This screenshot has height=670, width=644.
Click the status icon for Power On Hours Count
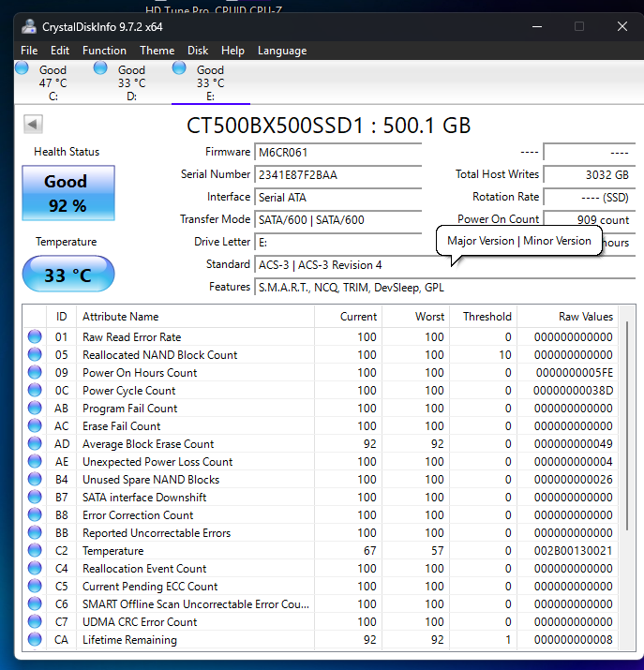click(x=35, y=373)
